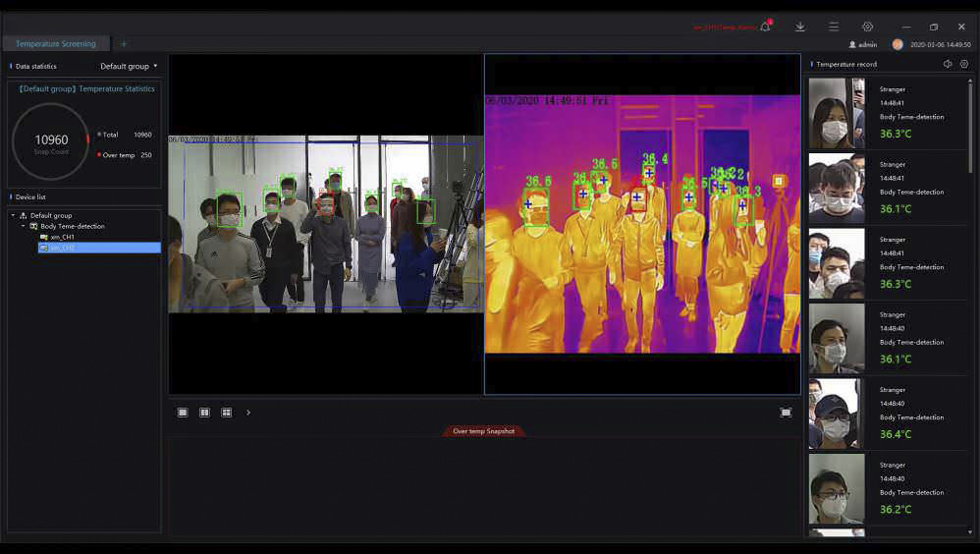The width and height of the screenshot is (980, 554).
Task: Open Temperature record panel settings
Action: pyautogui.click(x=964, y=64)
